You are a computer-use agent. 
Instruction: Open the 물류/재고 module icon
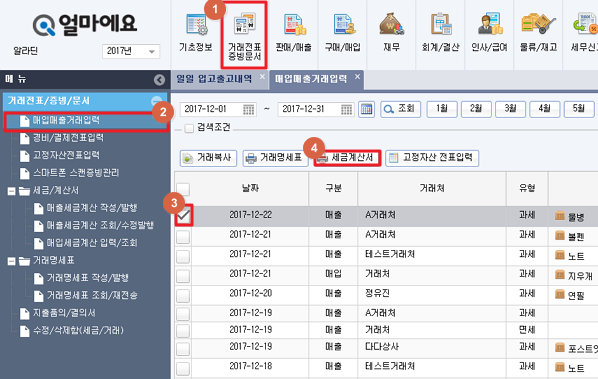(538, 33)
